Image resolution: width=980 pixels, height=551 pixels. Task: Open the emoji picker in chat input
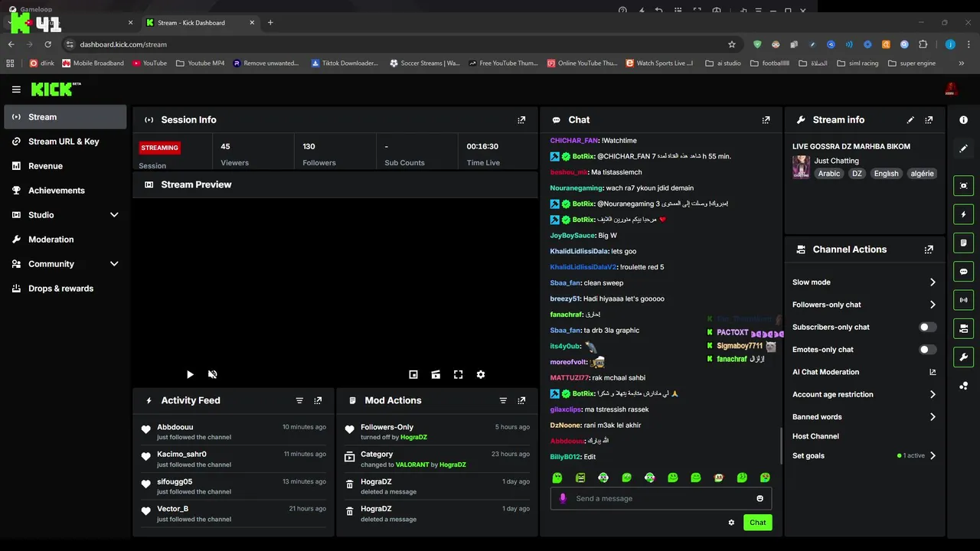(760, 498)
